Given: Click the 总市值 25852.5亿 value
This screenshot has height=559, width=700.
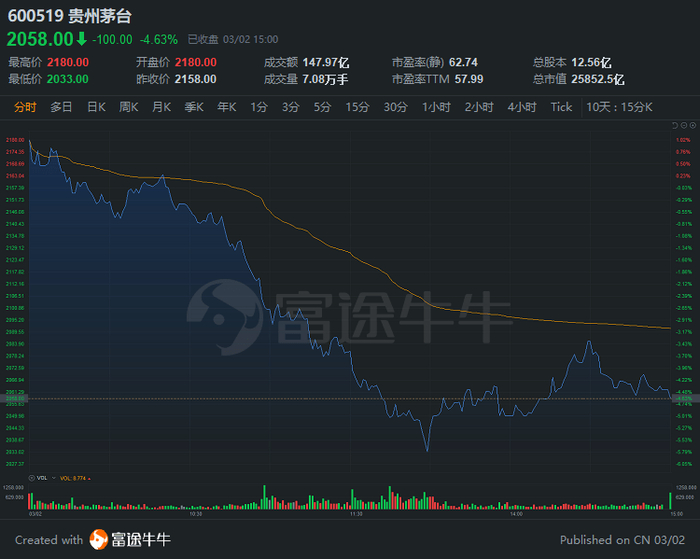Looking at the screenshot, I should (x=598, y=79).
